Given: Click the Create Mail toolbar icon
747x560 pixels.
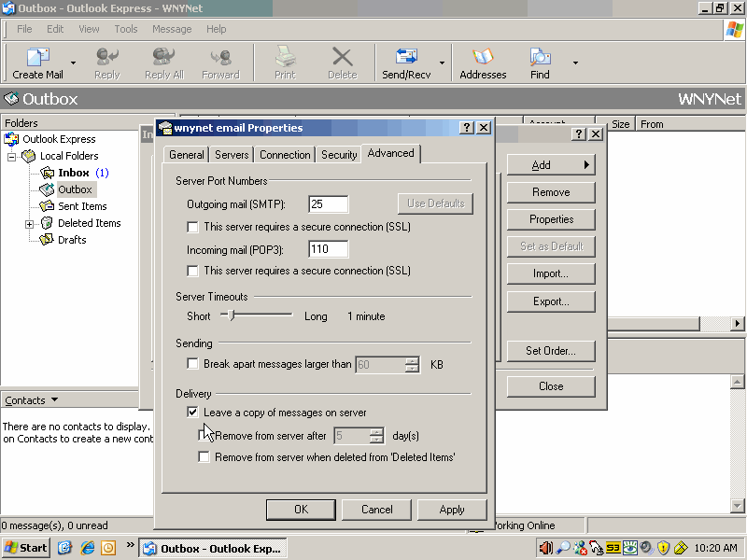Looking at the screenshot, I should (37, 57).
